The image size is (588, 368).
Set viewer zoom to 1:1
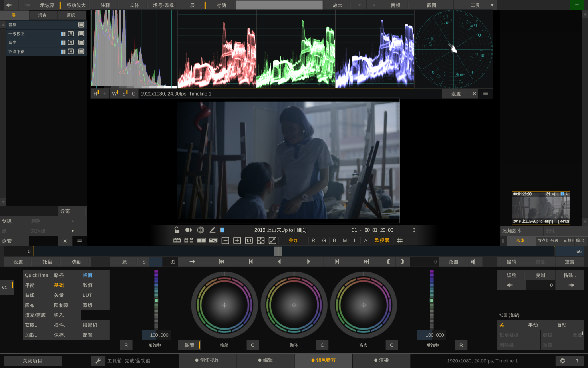coord(249,240)
